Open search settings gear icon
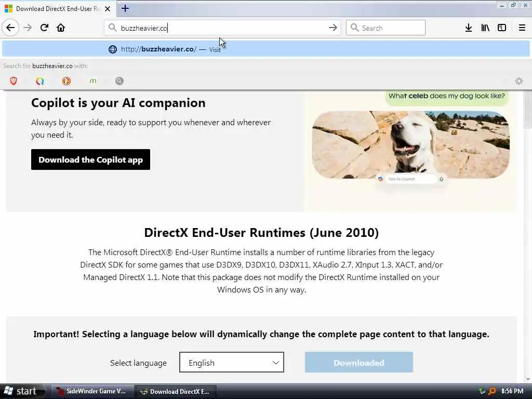Image resolution: width=532 pixels, height=399 pixels. (x=519, y=81)
